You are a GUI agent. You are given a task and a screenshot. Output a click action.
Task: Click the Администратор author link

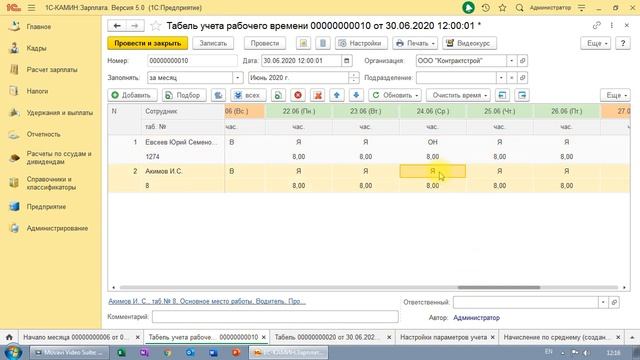476,318
